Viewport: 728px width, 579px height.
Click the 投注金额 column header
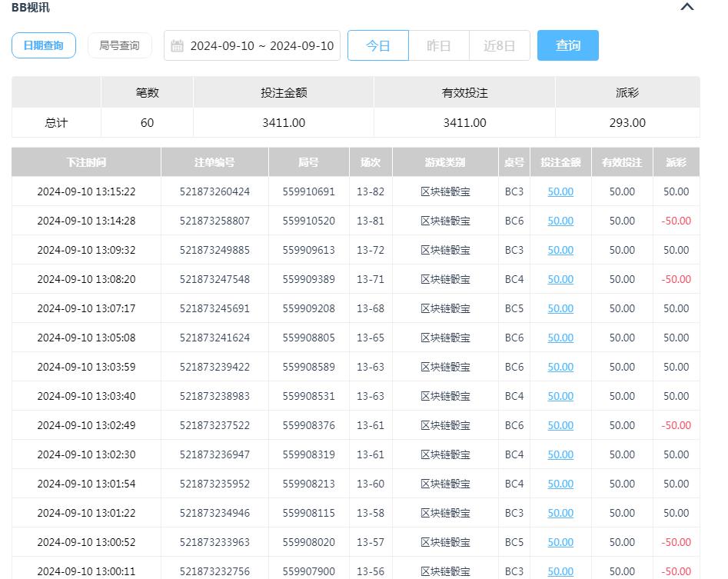[x=560, y=162]
